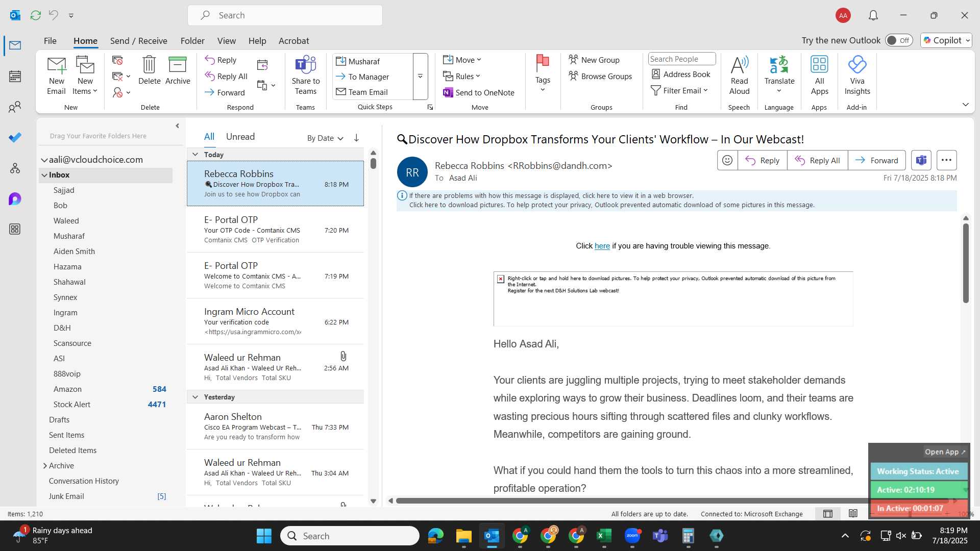The image size is (980, 551).
Task: Open Send / Receive tab
Action: click(138, 41)
